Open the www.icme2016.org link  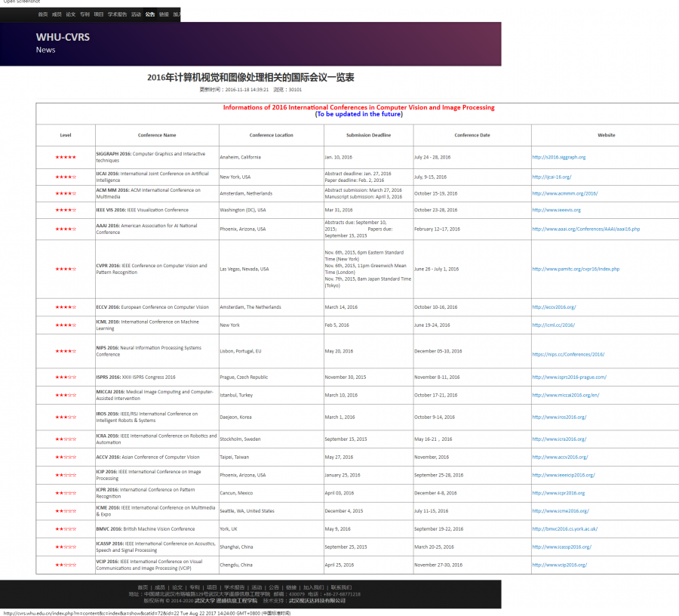click(x=561, y=511)
